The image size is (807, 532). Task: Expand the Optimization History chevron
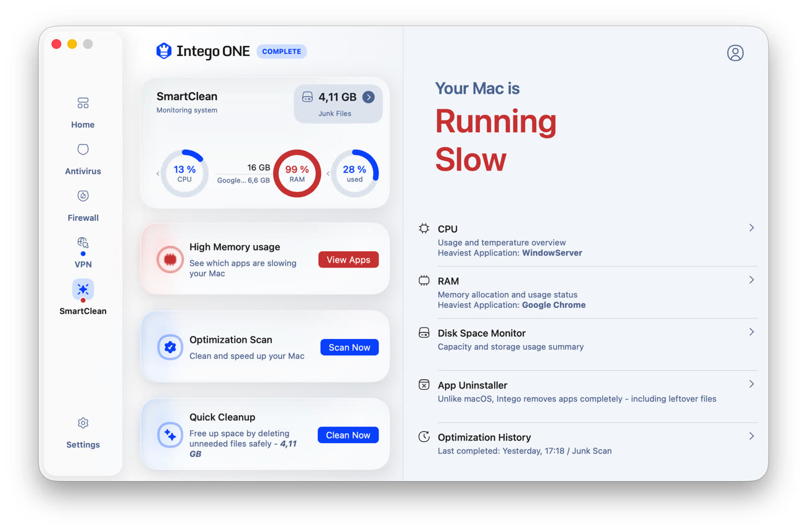coord(751,436)
